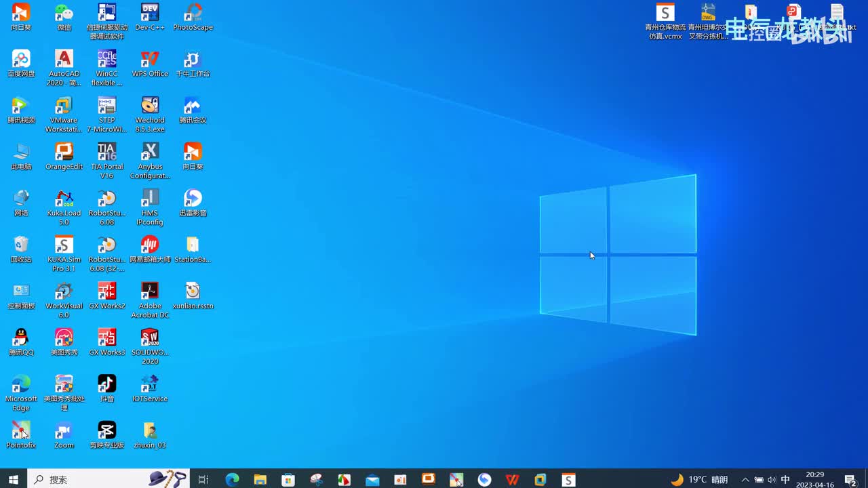
Task: Launch HMS IPconfig shortcut
Action: (150, 207)
